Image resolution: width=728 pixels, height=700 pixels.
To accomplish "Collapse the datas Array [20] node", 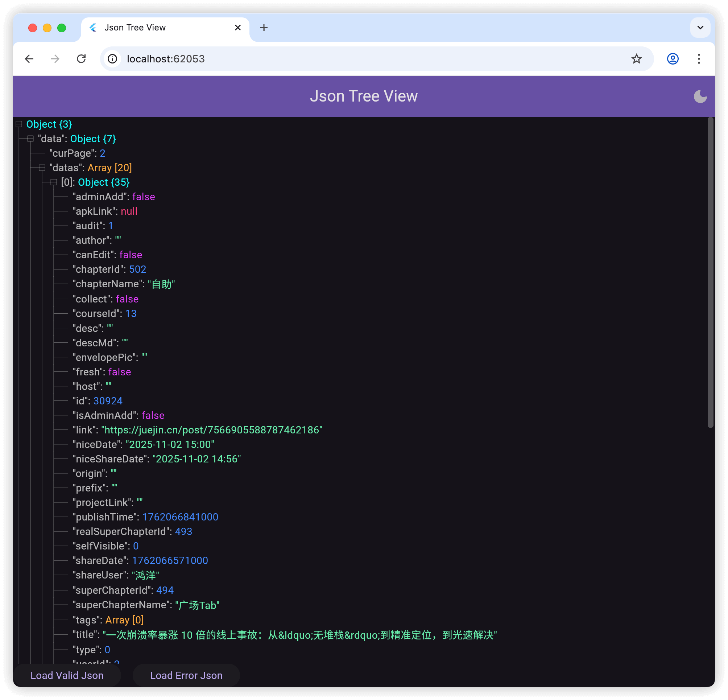I will point(41,168).
